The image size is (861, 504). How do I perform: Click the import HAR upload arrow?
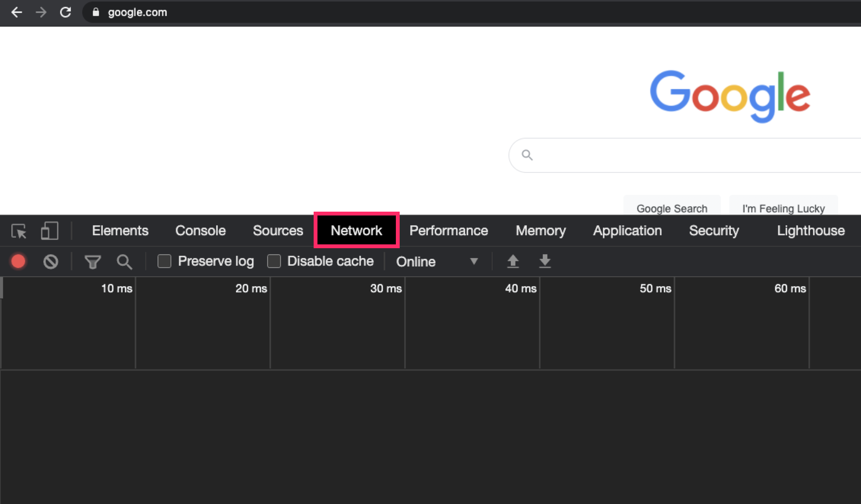tap(513, 261)
